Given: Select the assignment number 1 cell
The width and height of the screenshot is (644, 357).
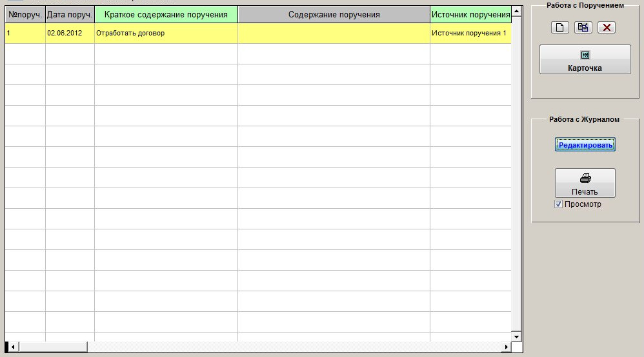Looking at the screenshot, I should [25, 34].
